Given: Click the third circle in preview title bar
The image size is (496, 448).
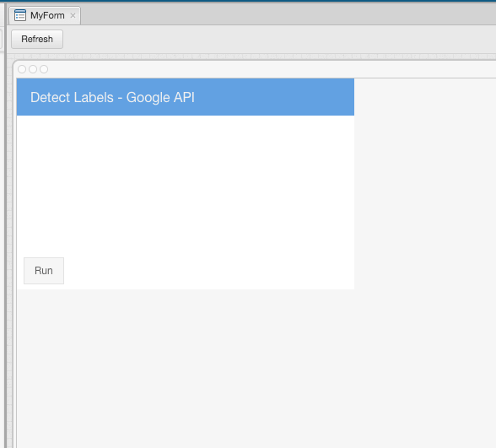Looking at the screenshot, I should pos(44,69).
